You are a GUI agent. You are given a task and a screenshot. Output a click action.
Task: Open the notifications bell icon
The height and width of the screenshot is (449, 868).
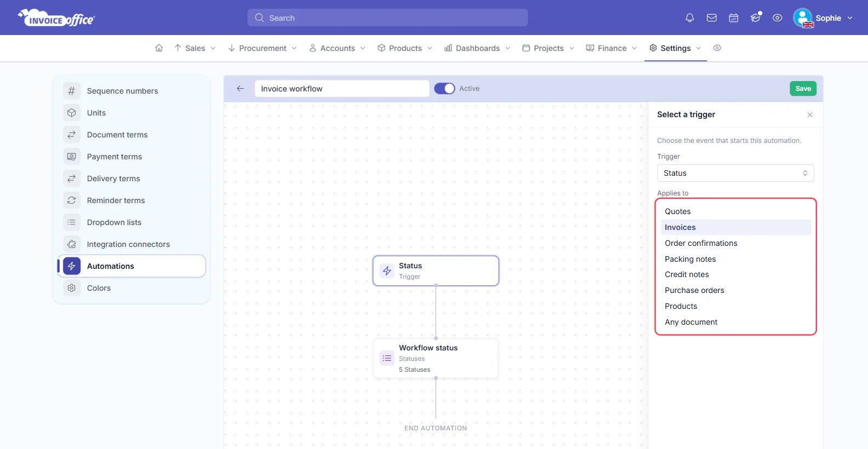pos(689,18)
